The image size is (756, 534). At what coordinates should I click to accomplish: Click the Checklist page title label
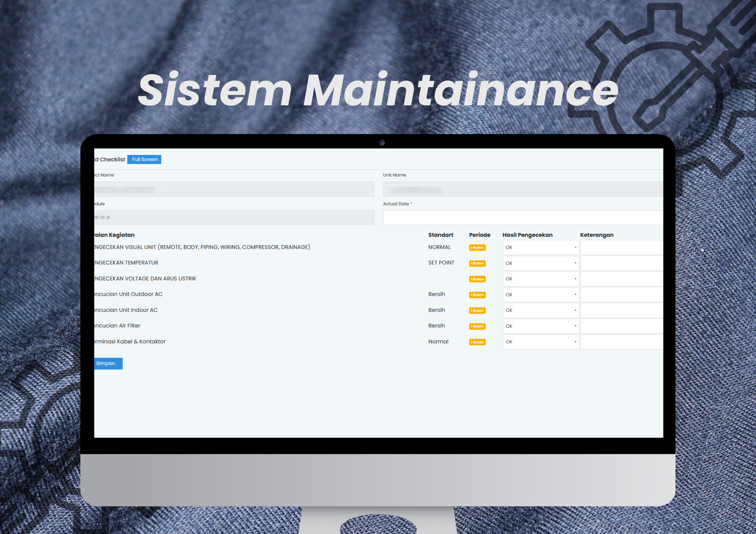(x=110, y=159)
